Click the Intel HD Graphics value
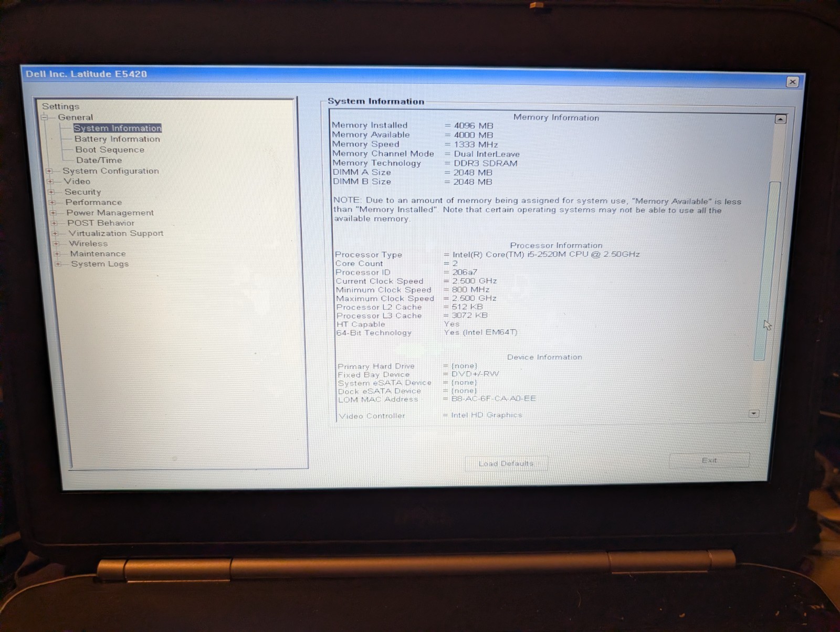 click(486, 415)
